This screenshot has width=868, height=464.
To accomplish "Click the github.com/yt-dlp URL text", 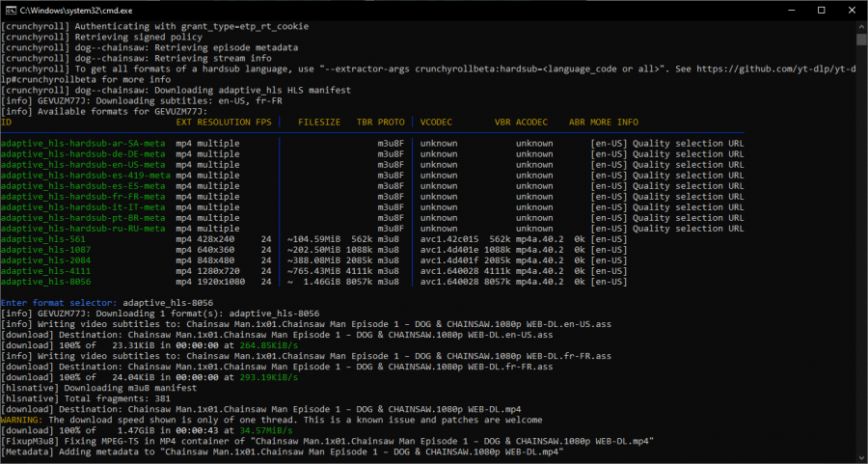I will tap(776, 68).
